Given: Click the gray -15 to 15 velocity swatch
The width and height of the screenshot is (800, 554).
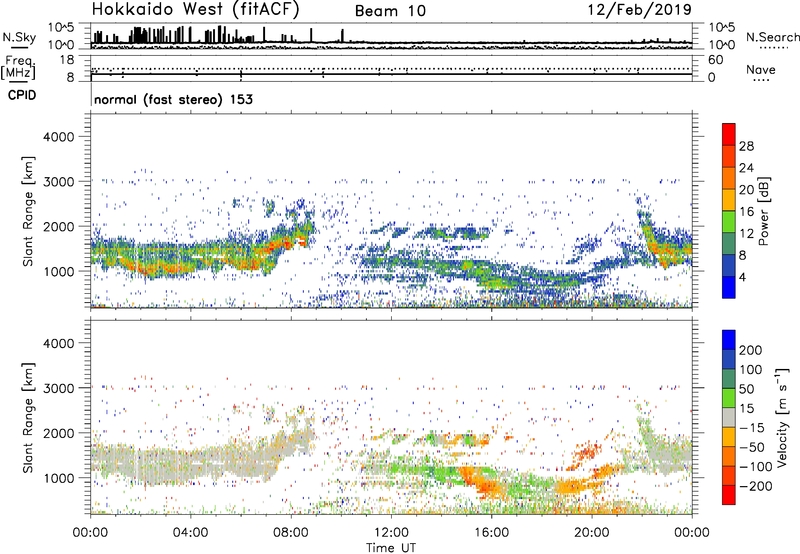Looking at the screenshot, I should (729, 417).
